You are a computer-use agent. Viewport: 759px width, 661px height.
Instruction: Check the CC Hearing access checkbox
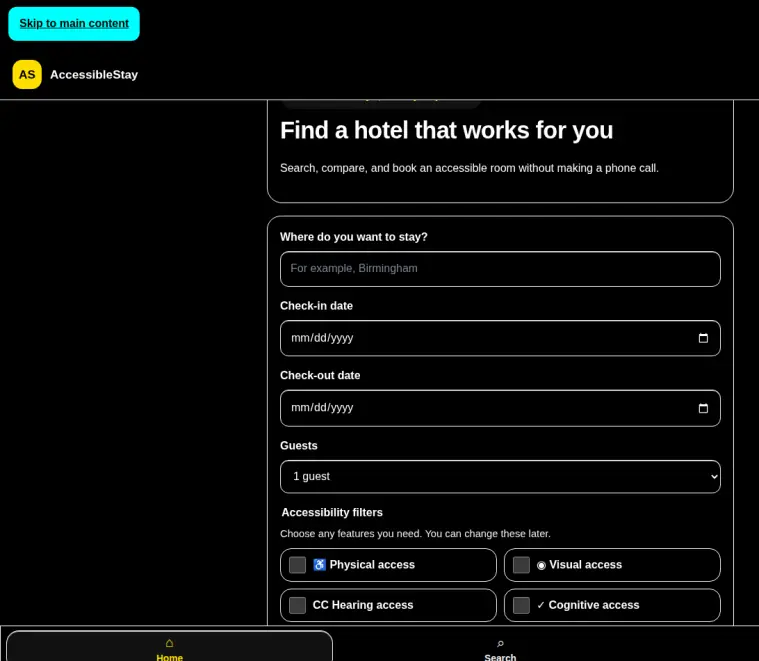click(x=297, y=605)
